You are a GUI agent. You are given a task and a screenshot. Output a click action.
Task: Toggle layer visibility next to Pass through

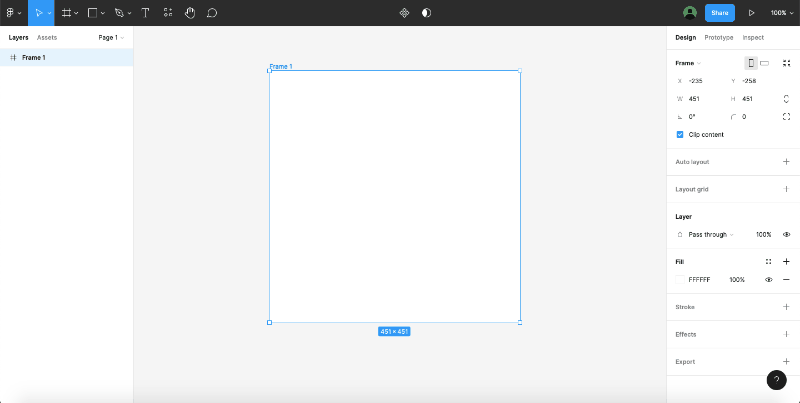pyautogui.click(x=786, y=234)
